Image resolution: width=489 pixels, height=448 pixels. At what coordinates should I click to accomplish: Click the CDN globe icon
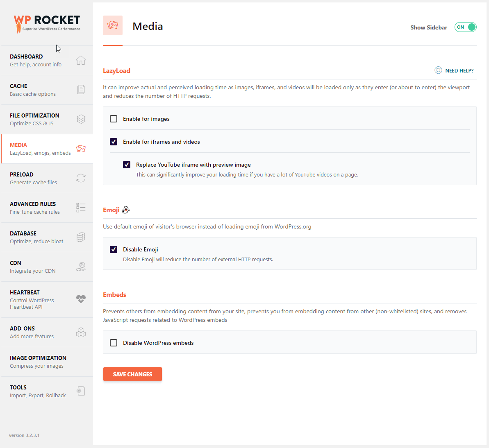[81, 267]
